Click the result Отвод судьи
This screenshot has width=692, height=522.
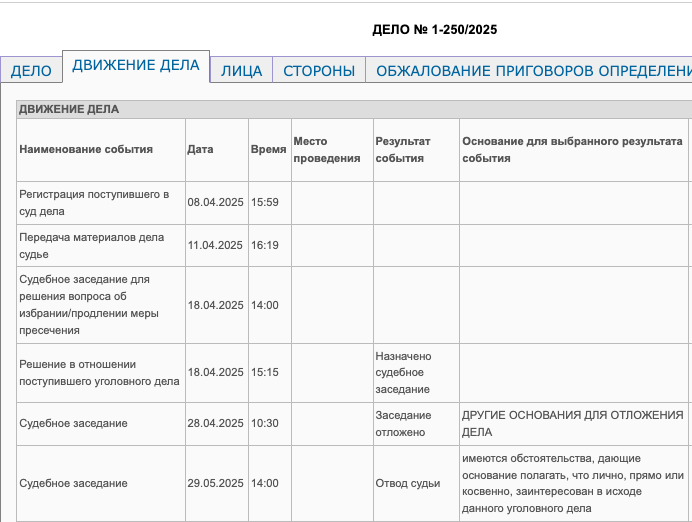(408, 483)
